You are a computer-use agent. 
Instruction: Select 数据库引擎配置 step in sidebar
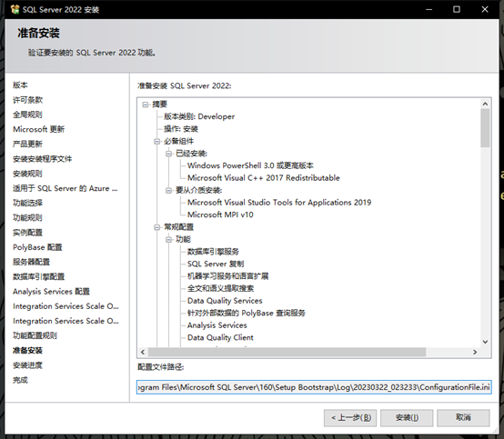click(x=38, y=277)
